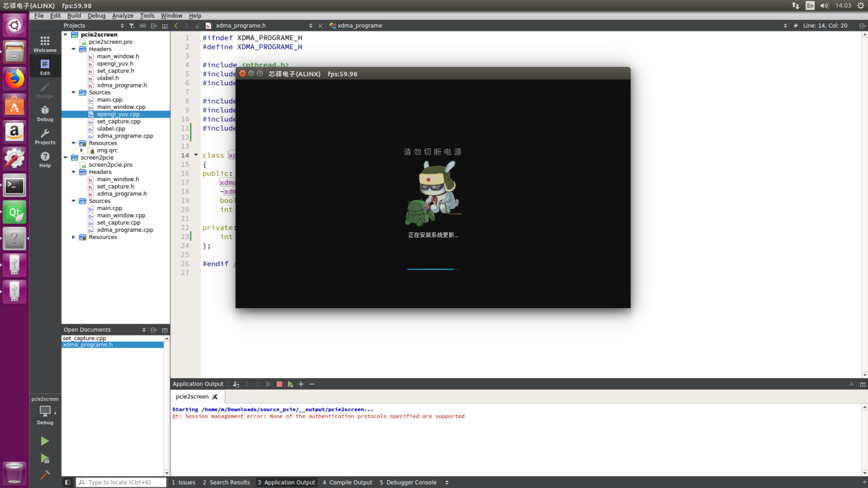
Task: Attach debugger to the running application
Action: [290, 384]
